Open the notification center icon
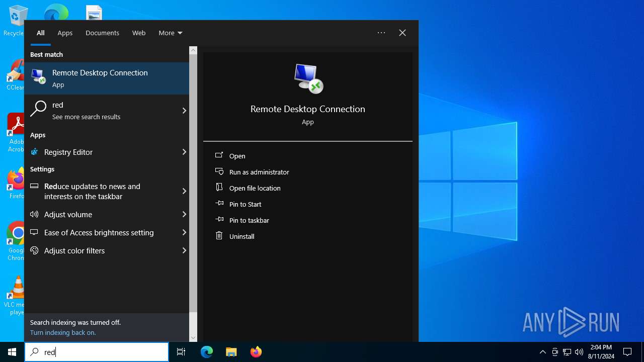Viewport: 644px width, 362px height. [627, 352]
